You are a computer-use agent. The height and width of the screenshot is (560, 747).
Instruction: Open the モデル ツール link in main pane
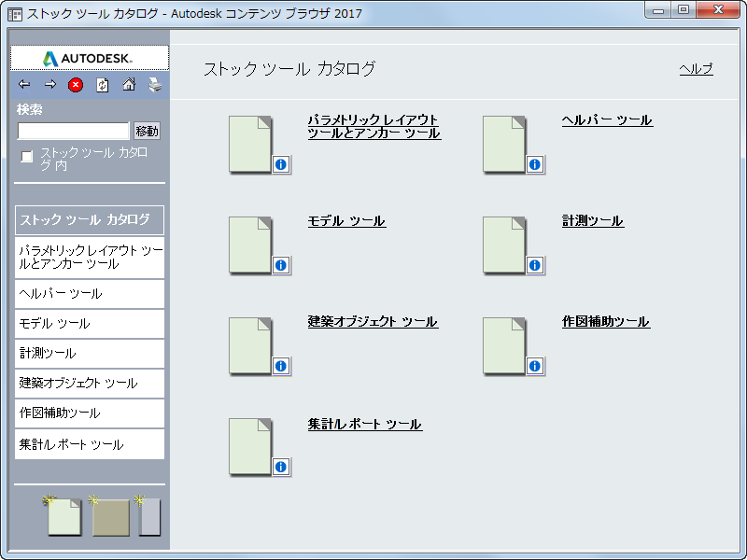click(346, 221)
